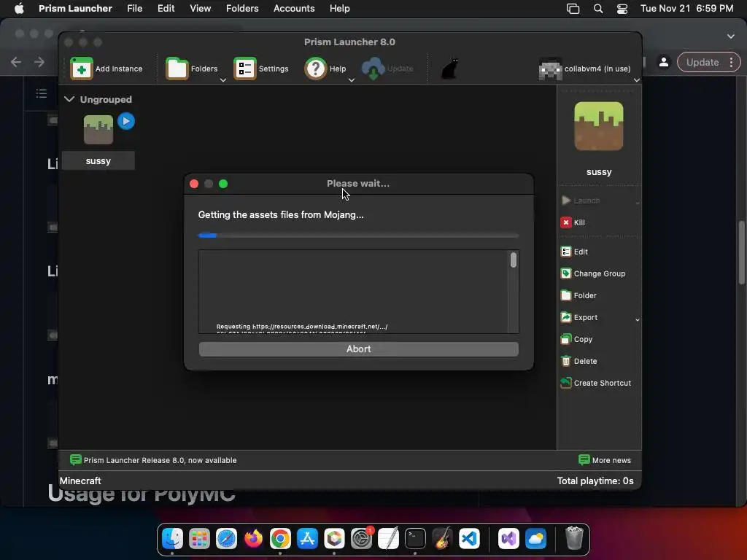747x560 pixels.
Task: Click the blue play badge on sussy
Action: 126,121
